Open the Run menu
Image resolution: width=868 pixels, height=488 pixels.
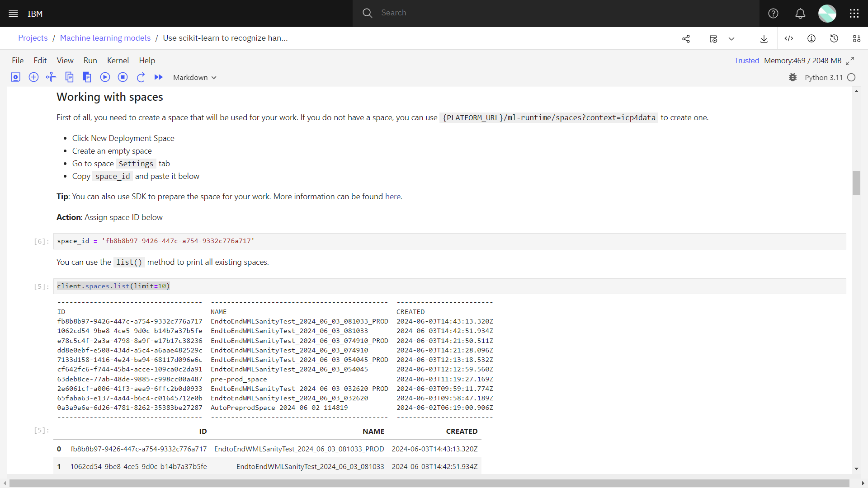click(x=90, y=60)
